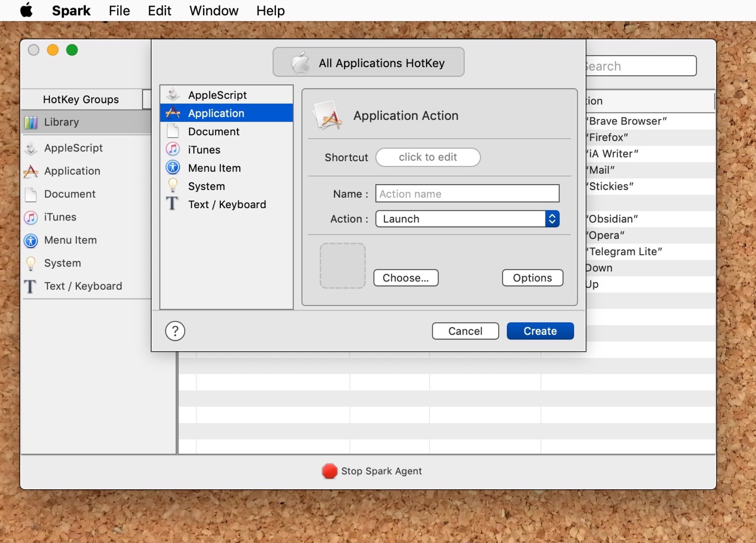Select Menu Item accessibility icon in dialog list
756x543 pixels.
(173, 167)
